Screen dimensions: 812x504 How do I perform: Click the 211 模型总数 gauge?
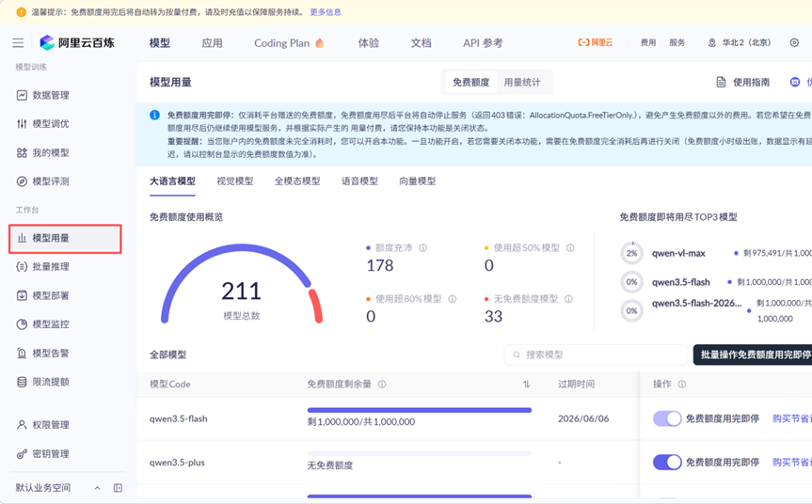pos(241,284)
